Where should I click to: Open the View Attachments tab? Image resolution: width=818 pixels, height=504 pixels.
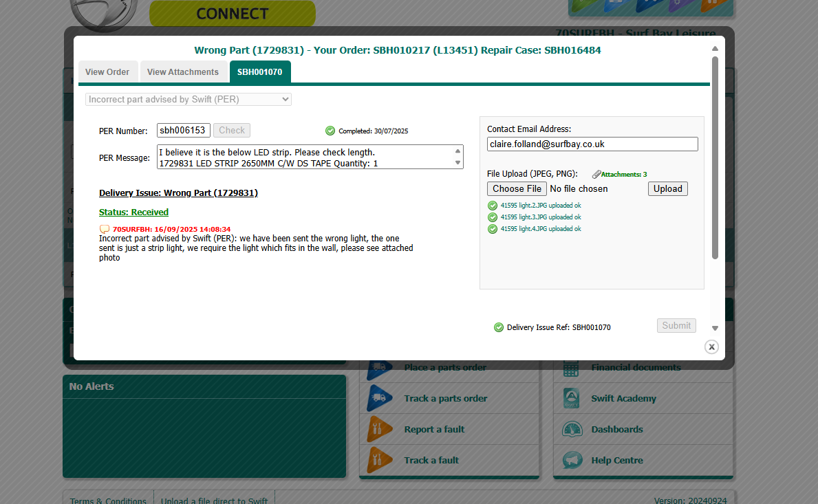[183, 72]
